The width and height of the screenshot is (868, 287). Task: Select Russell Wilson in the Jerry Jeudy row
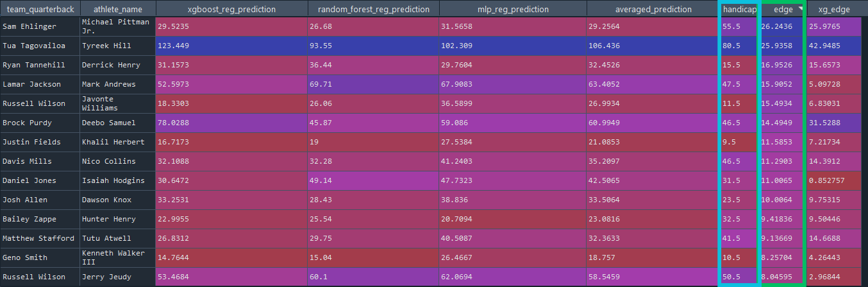[40, 277]
